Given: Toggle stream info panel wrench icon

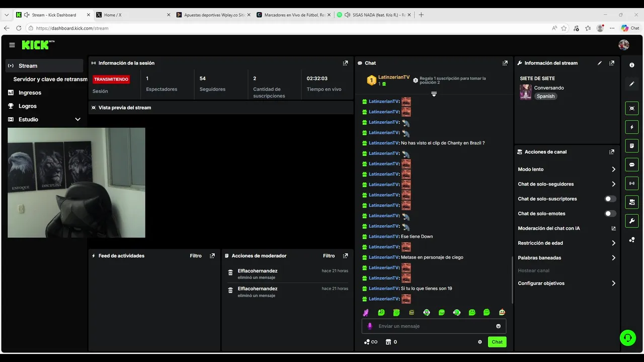Looking at the screenshot, I should tap(632, 221).
